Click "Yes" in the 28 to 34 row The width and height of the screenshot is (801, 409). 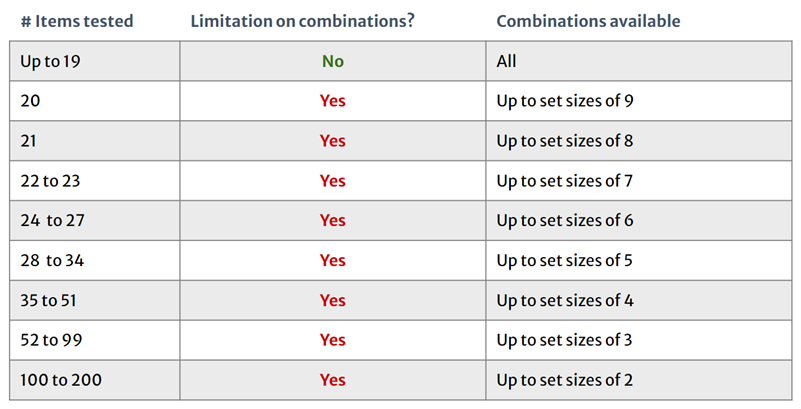tap(333, 261)
